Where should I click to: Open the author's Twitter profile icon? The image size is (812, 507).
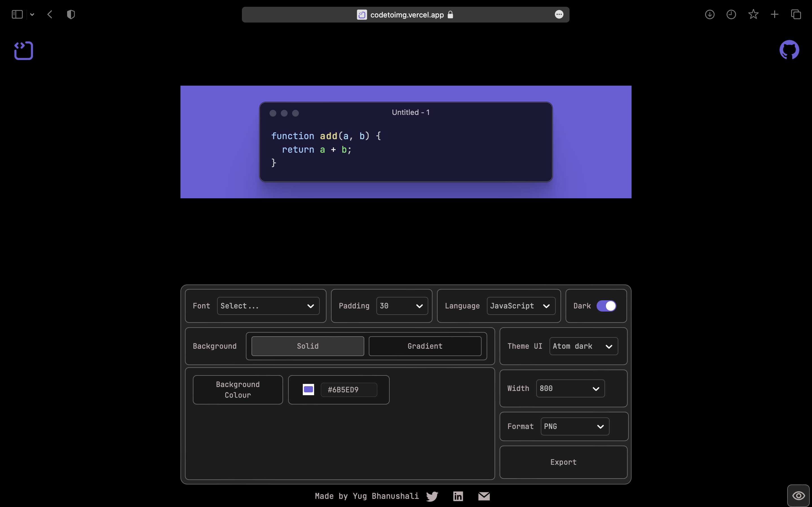432,496
